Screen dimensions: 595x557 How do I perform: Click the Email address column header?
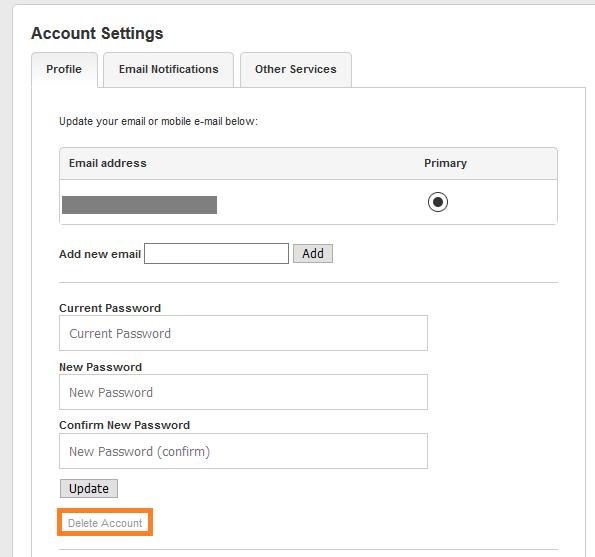[x=108, y=163]
